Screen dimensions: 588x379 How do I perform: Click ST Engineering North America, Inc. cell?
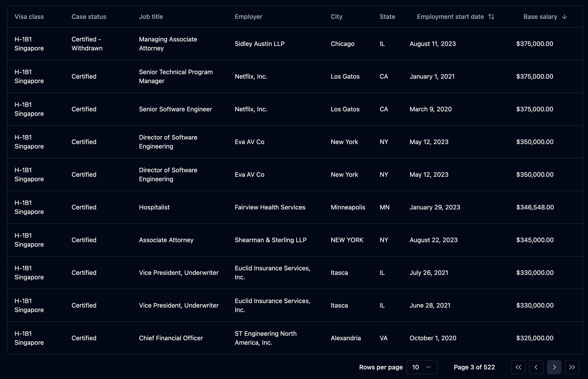pos(266,338)
